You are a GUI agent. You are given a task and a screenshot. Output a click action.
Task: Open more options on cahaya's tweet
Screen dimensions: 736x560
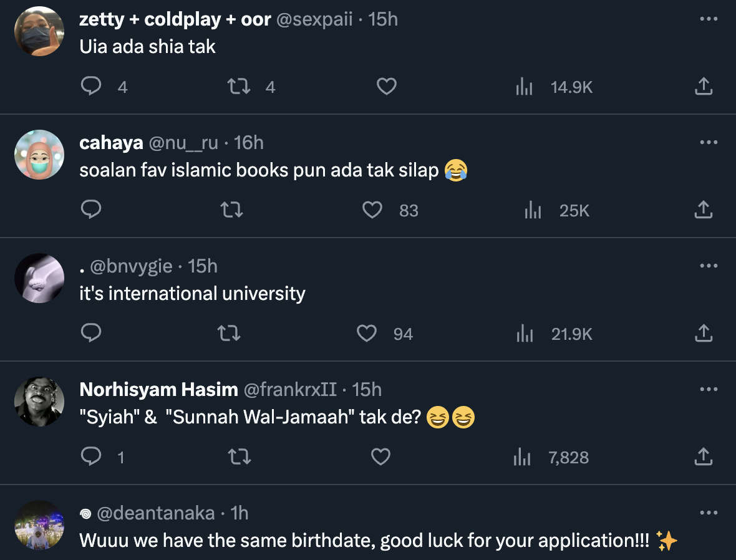(x=709, y=143)
